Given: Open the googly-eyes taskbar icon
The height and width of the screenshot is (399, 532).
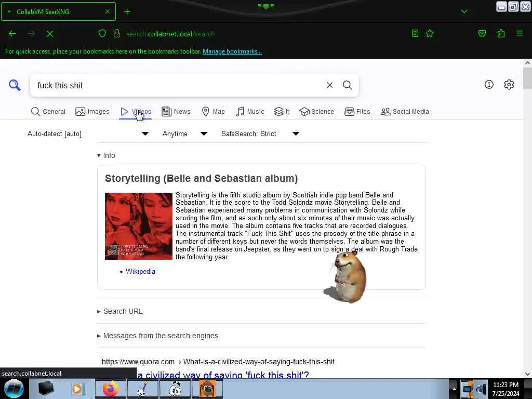Looking at the screenshot, I should point(175,389).
